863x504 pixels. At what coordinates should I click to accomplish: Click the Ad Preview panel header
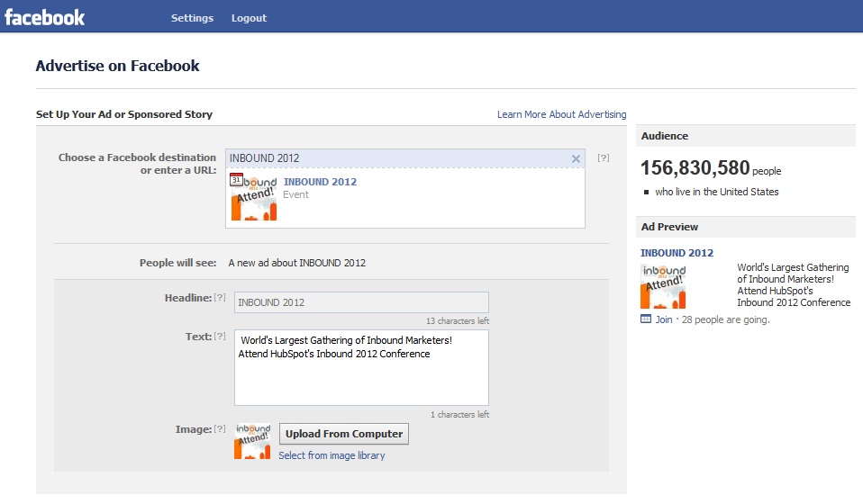pos(746,227)
